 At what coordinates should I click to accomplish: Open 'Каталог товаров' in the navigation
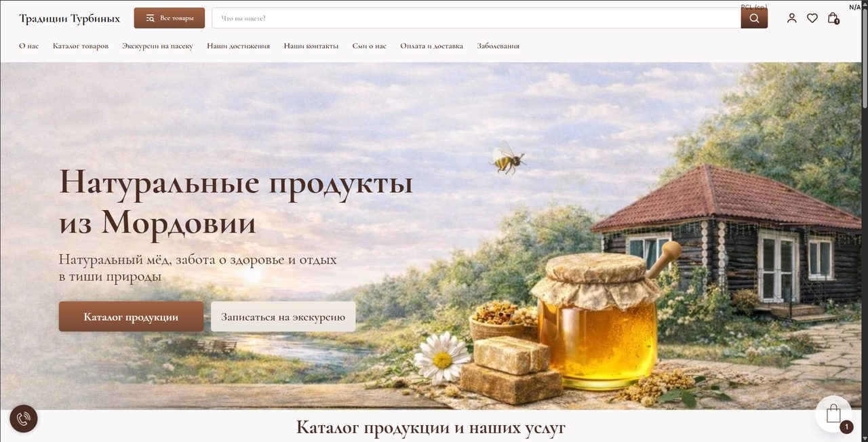[81, 46]
